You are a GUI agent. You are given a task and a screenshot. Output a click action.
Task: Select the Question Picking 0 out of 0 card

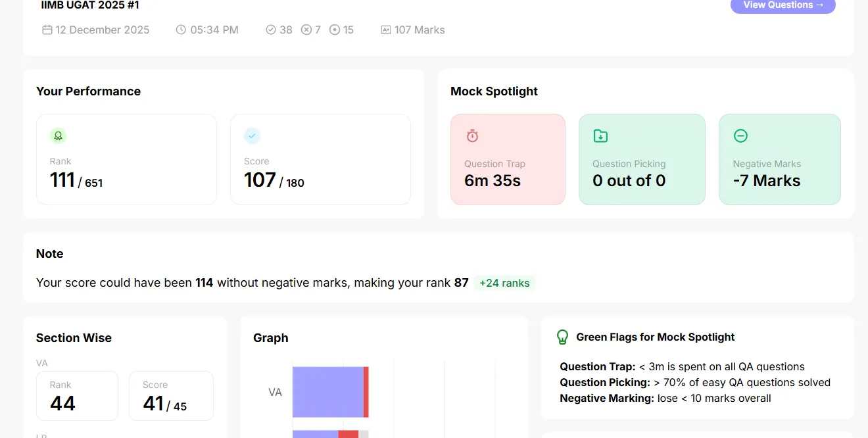point(642,160)
